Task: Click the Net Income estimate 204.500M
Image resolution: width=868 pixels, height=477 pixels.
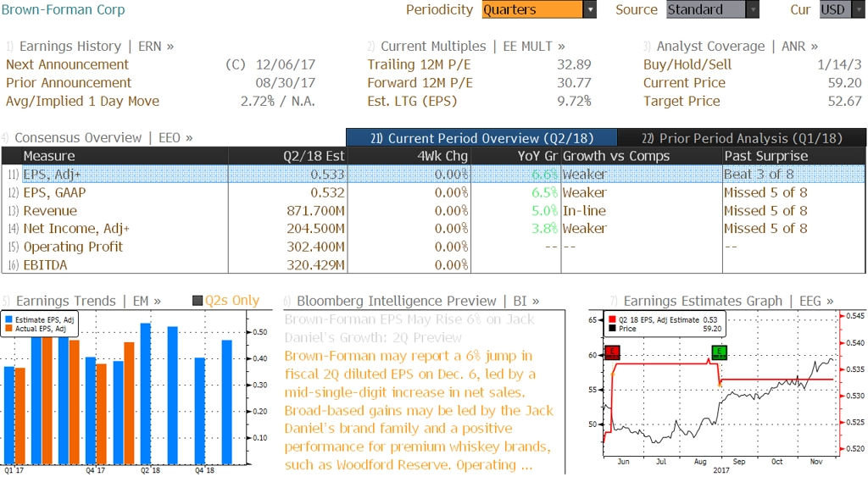Action: pos(315,229)
